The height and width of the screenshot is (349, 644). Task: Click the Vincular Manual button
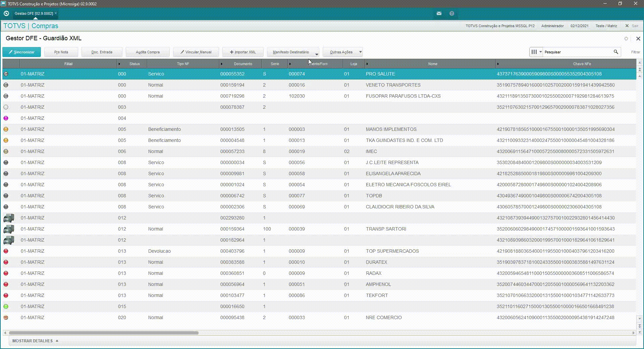196,52
